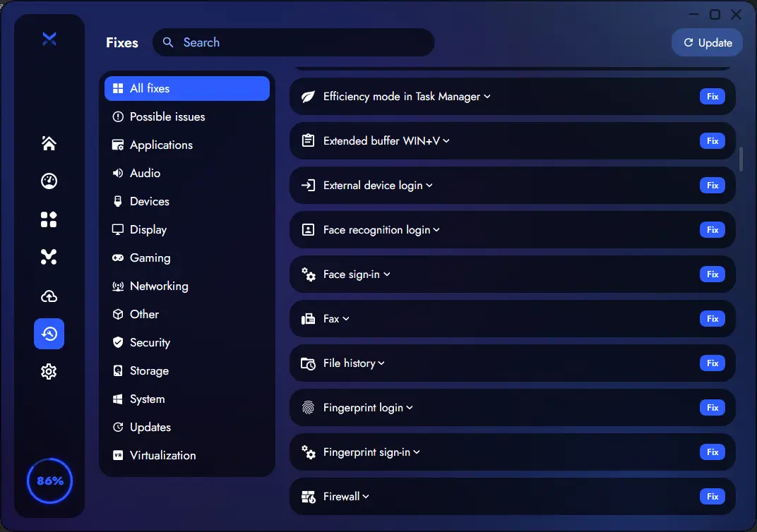Expand the Face recognition login chevron
Viewport: 757px width, 532px height.
(x=436, y=230)
